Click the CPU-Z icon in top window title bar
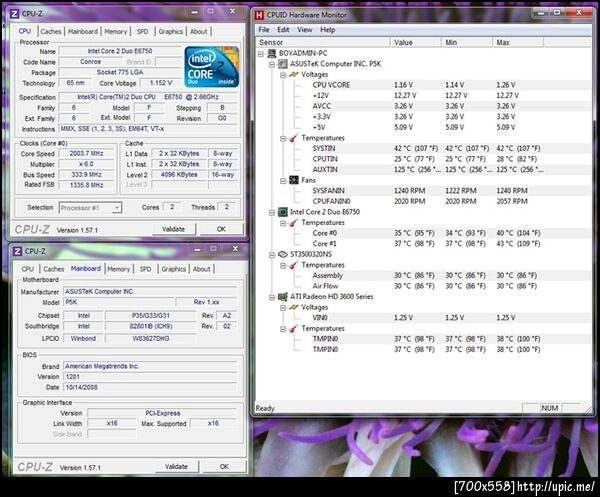Image resolution: width=600 pixels, height=497 pixels. (14, 14)
